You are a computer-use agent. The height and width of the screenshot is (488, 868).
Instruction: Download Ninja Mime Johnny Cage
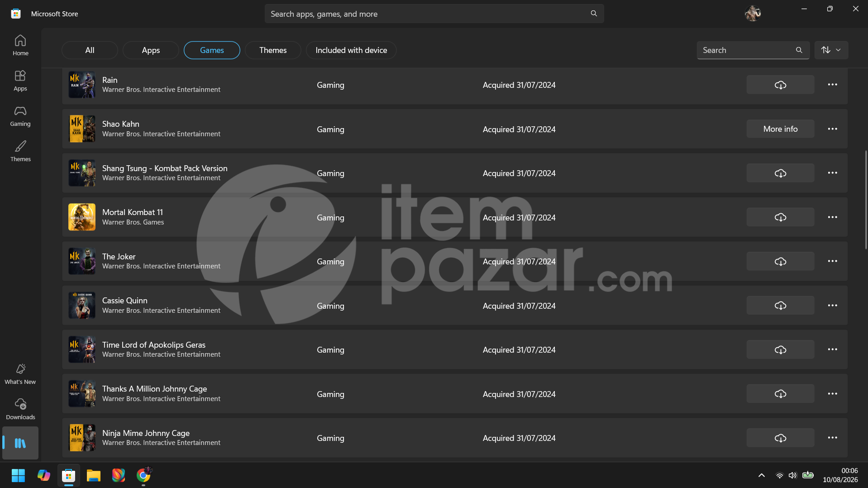pos(780,438)
